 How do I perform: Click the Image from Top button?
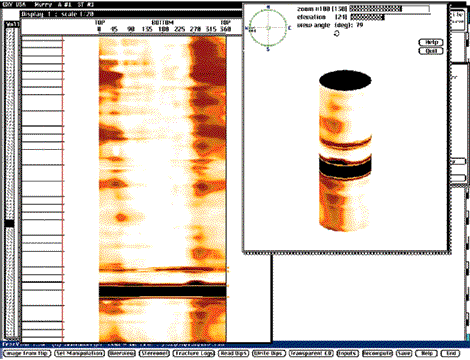(x=27, y=353)
